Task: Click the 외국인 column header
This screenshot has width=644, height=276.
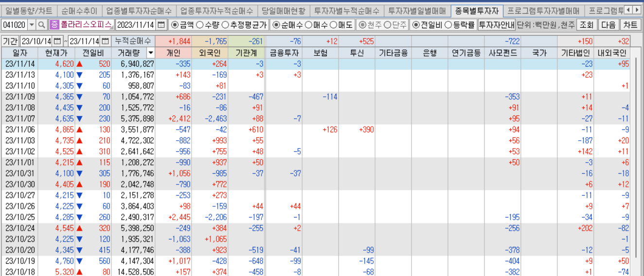Action: point(210,53)
